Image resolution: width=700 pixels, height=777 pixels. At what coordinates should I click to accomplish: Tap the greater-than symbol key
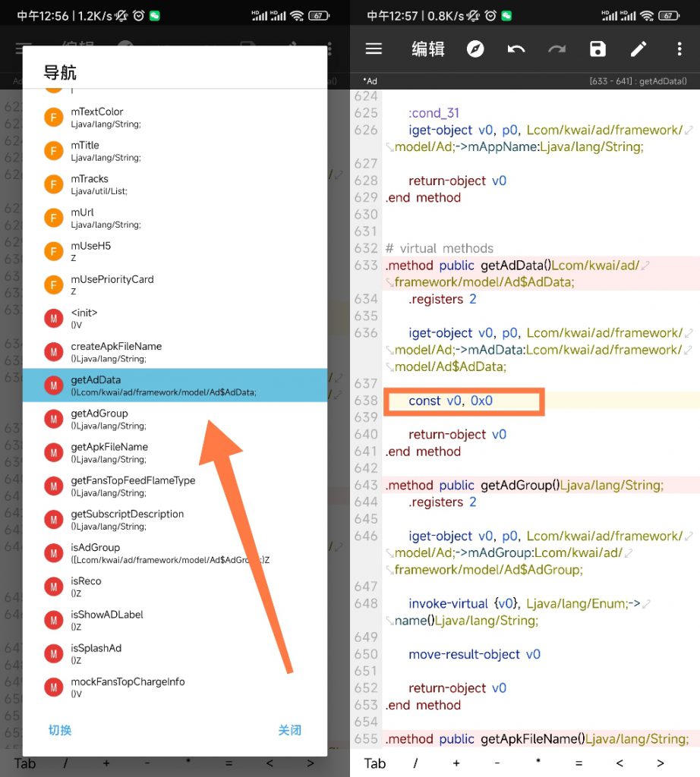pyautogui.click(x=661, y=763)
